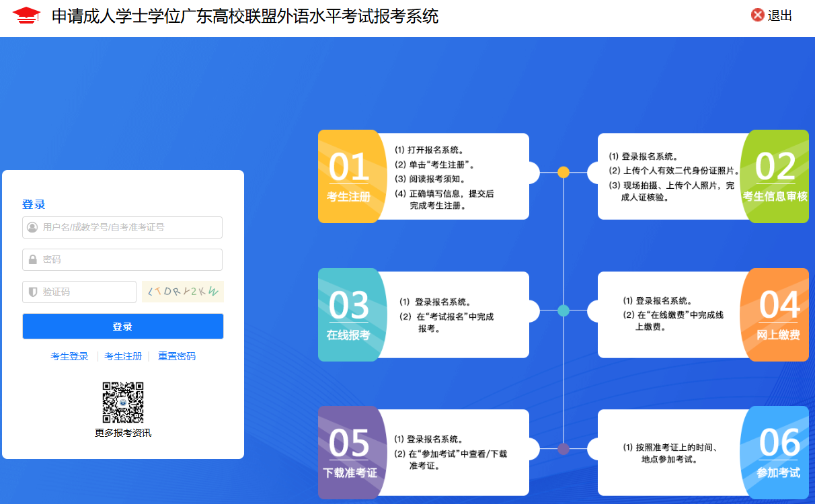Screen dimensions: 815x504
Task: Click the 退出 exit text
Action: pos(780,15)
